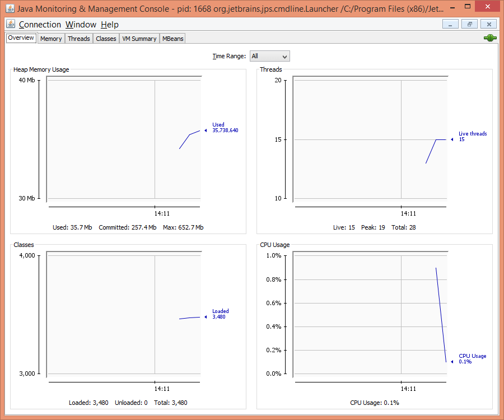504x420 pixels.
Task: Click the Loaded 3,480 marker label
Action: (x=221, y=314)
